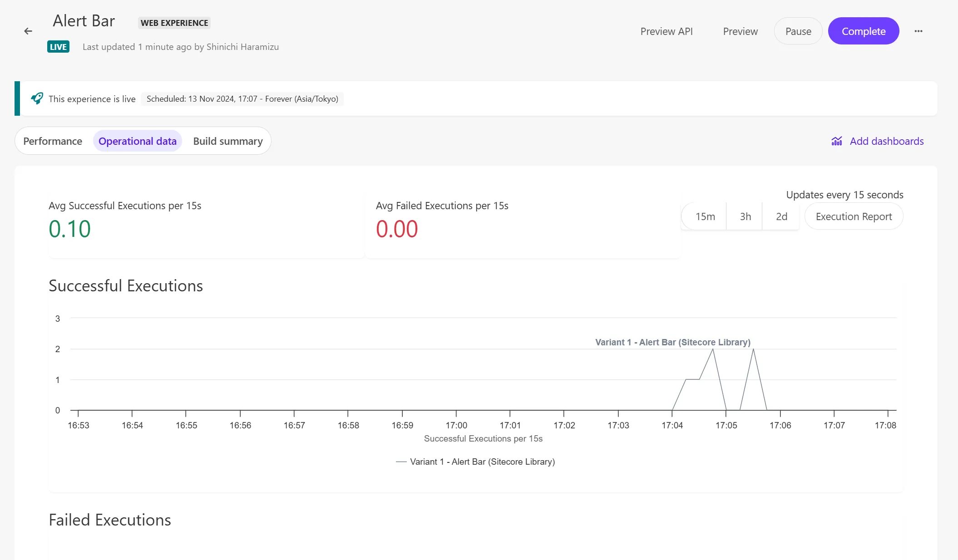Click the ellipsis more options icon

point(918,31)
